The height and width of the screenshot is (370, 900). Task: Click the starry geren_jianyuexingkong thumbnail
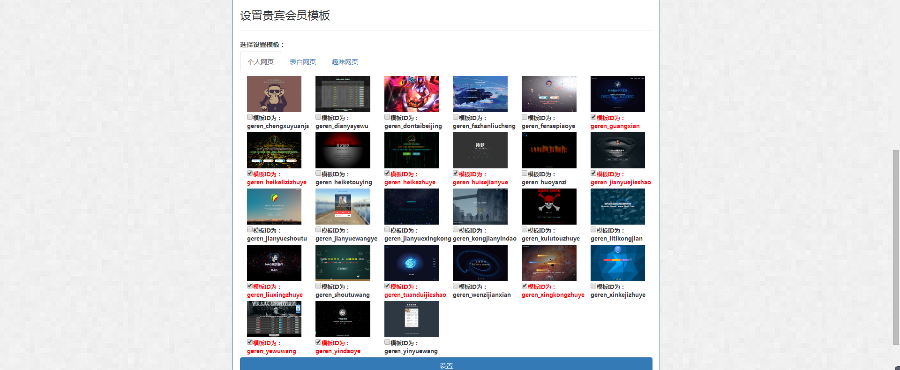coord(412,207)
